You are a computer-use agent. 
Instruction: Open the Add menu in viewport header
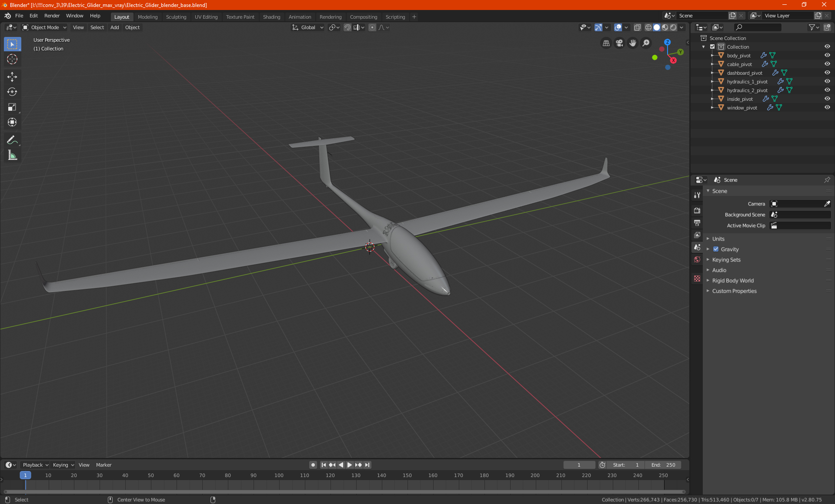(114, 27)
